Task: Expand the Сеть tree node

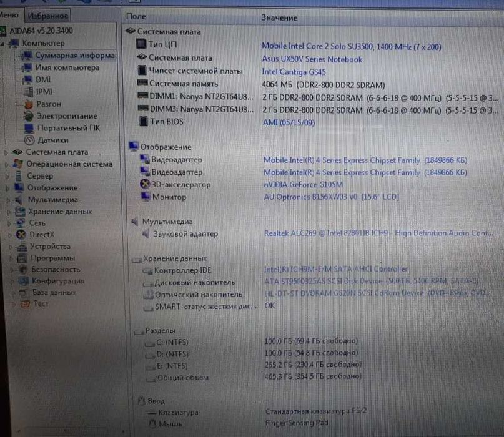Action: [9, 223]
